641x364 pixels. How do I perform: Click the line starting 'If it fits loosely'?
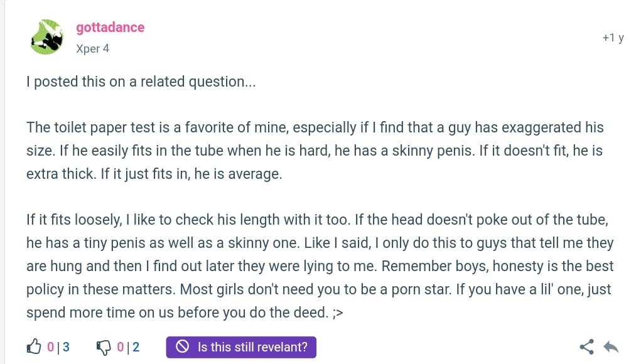click(x=317, y=220)
